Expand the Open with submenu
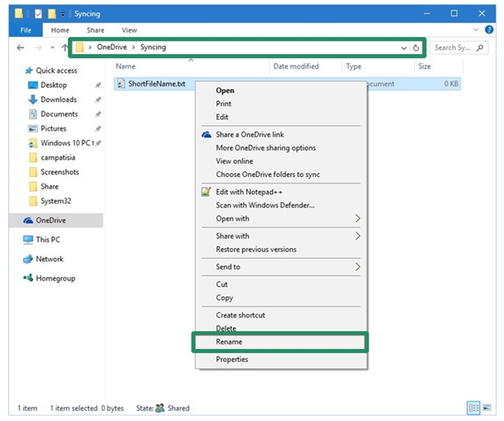 (358, 218)
